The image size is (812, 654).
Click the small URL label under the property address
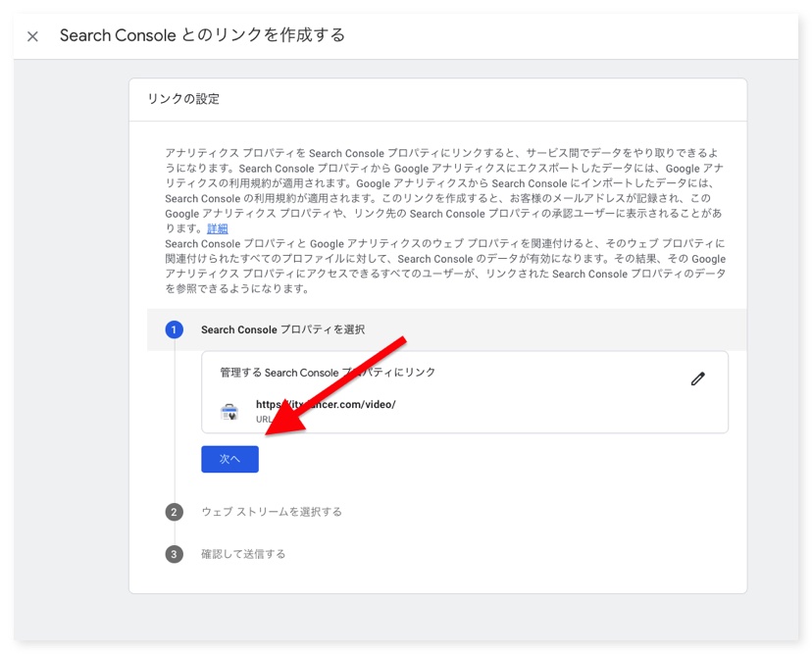tap(264, 419)
